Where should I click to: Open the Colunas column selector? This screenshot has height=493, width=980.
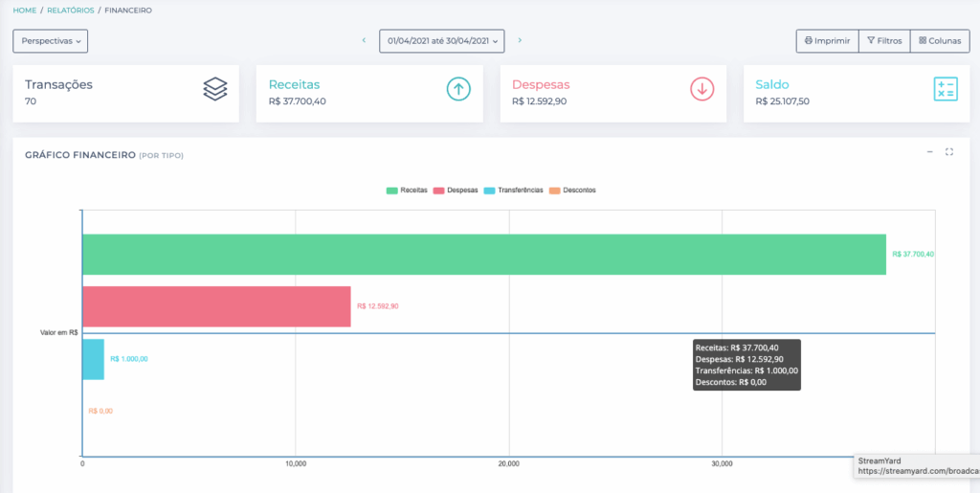(x=939, y=41)
